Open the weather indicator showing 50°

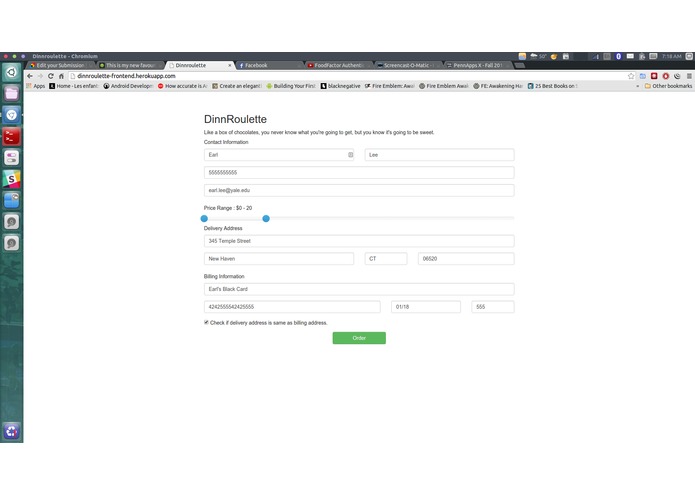[x=539, y=56]
